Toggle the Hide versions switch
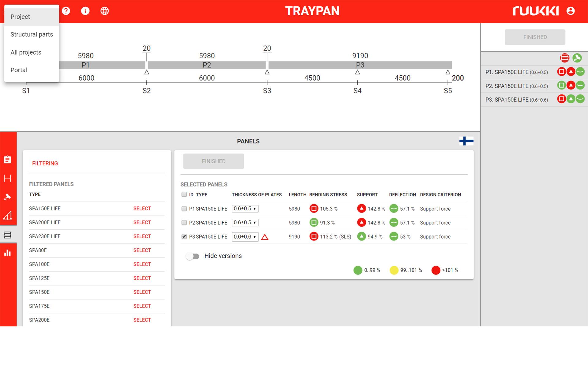The height and width of the screenshot is (392, 588). [x=193, y=256]
